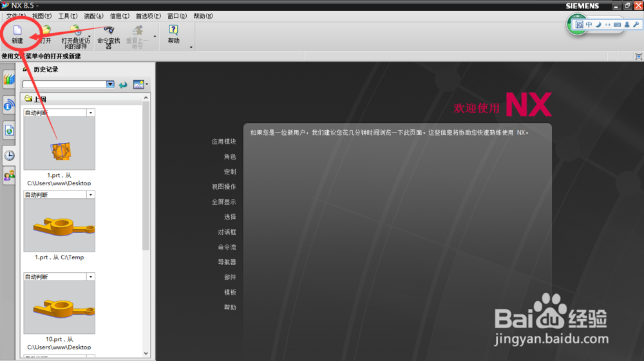Open the 窗口(O) menu
644x361 pixels.
click(x=177, y=16)
